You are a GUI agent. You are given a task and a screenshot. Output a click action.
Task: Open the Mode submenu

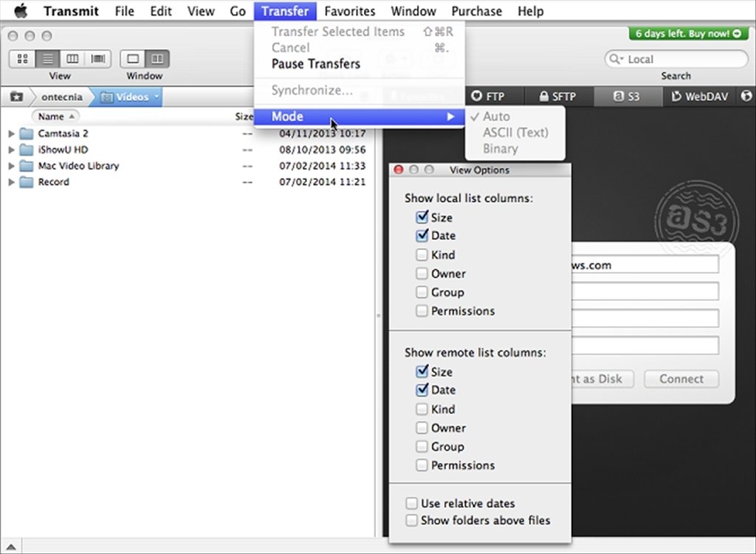[360, 117]
